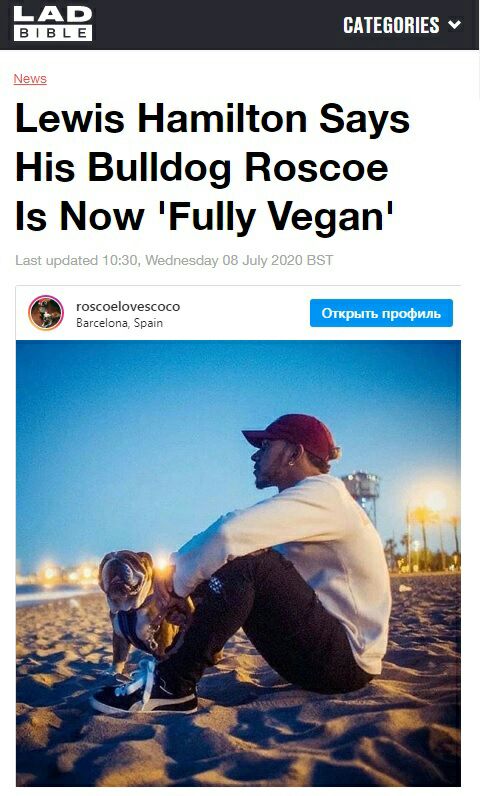Viewport: 480px width, 796px height.
Task: Click the BIBLE word in the logo
Action: click(x=53, y=34)
